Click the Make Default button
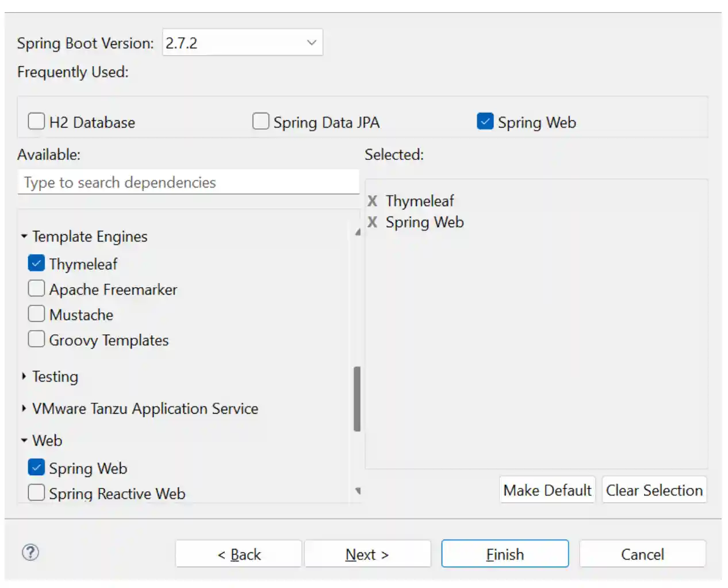 pyautogui.click(x=547, y=490)
